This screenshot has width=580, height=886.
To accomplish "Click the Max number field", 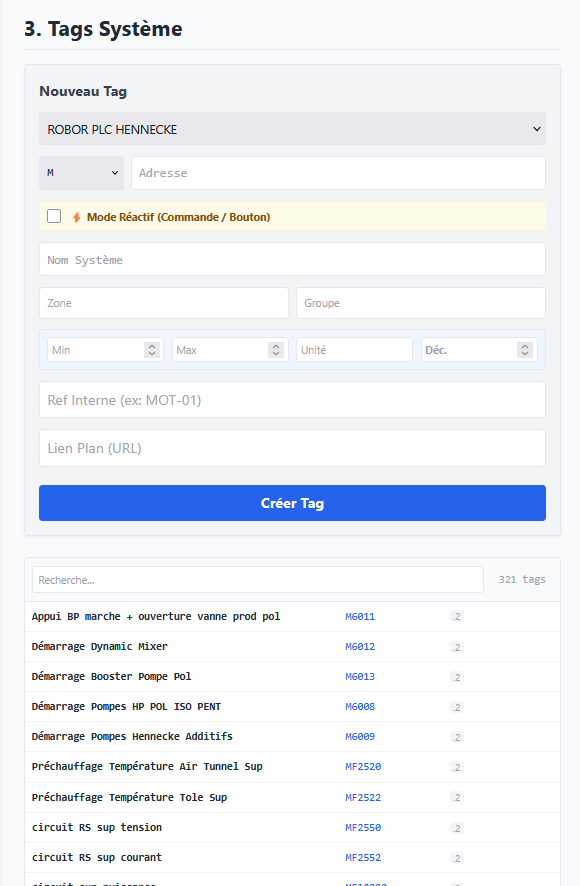I will click(x=230, y=350).
